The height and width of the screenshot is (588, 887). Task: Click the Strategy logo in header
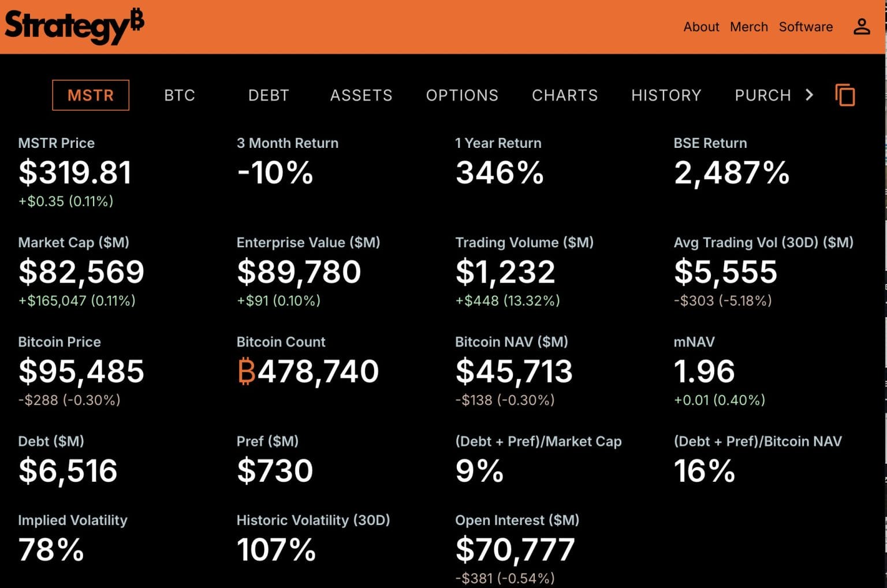(x=74, y=26)
